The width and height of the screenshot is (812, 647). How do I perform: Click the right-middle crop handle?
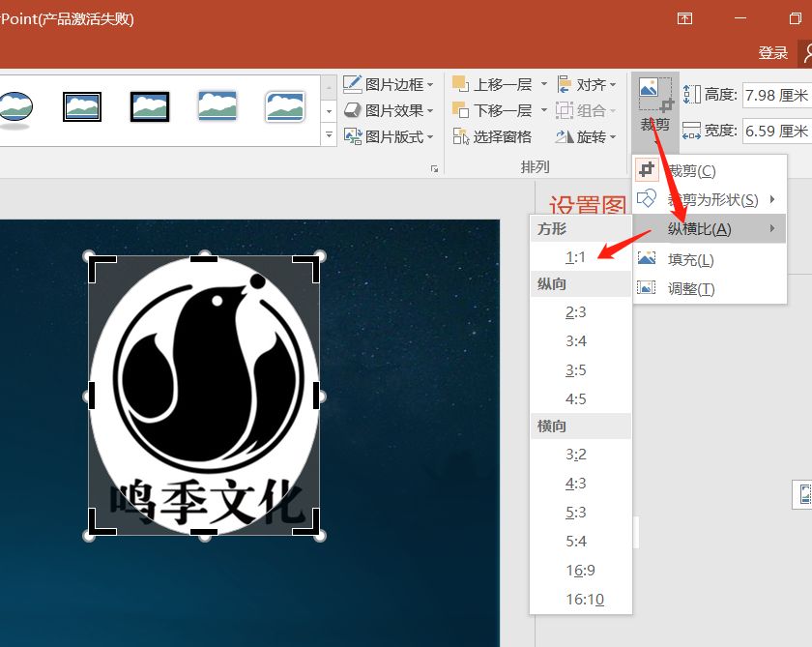(x=316, y=396)
